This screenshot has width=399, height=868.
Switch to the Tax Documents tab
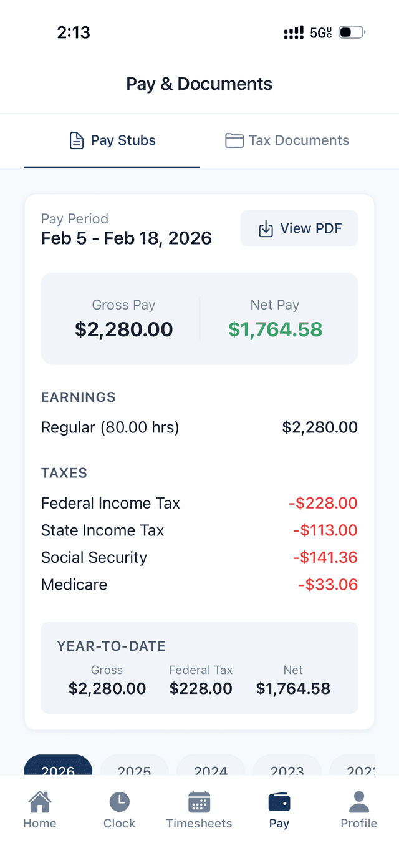287,140
